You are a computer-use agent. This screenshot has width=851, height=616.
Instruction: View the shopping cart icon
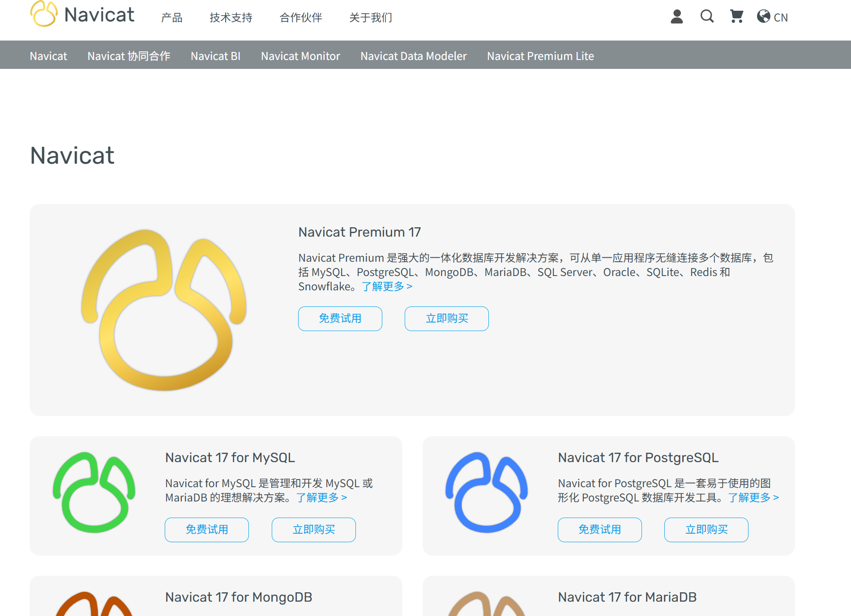[x=736, y=17]
